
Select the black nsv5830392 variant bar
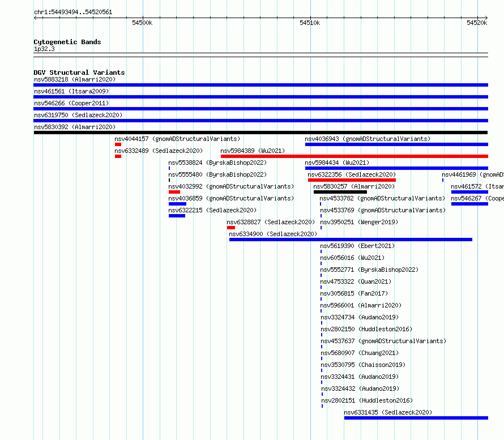pos(260,133)
